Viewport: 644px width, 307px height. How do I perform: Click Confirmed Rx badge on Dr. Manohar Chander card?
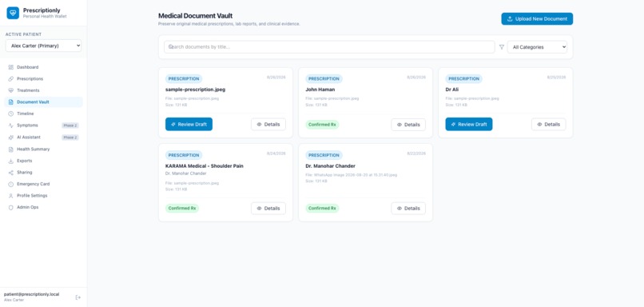point(323,209)
